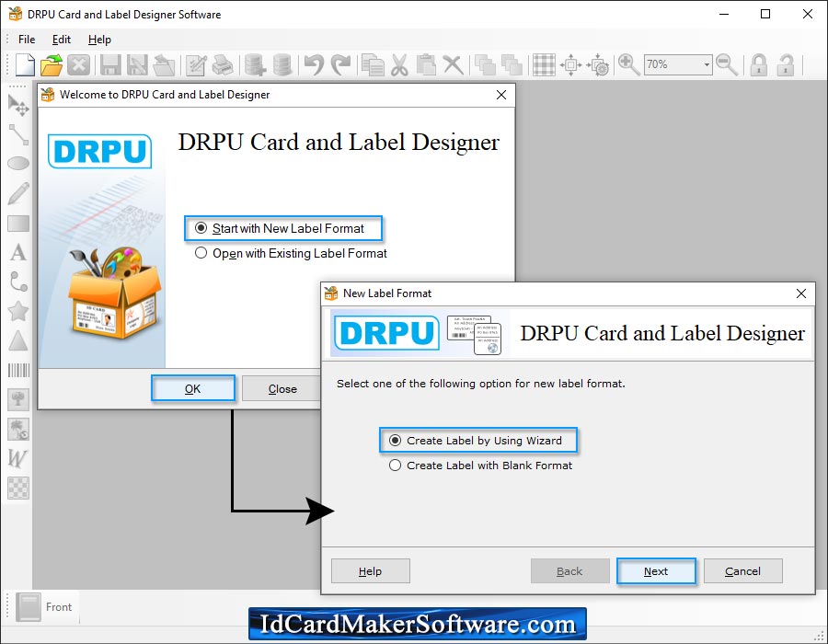This screenshot has height=644, width=828.
Task: Open the 70% zoom level dropdown
Action: [707, 65]
